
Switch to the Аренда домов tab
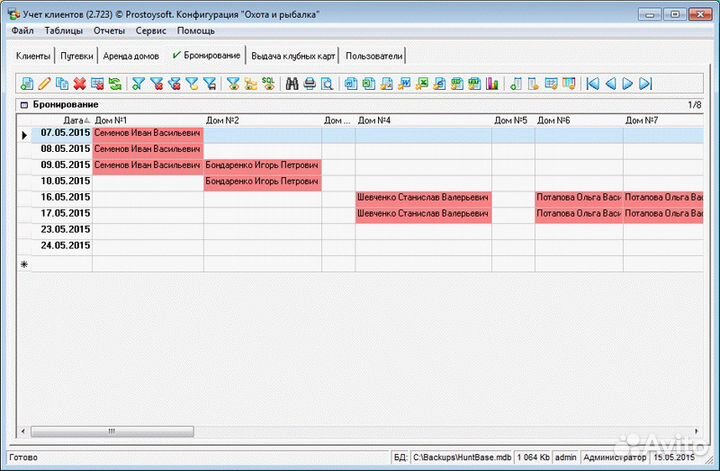[130, 56]
